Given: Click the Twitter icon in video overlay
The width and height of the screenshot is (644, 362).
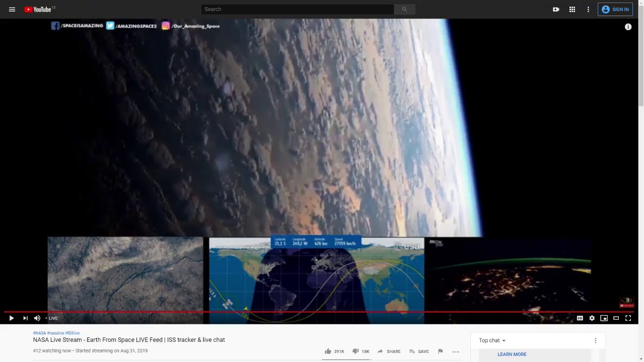Looking at the screenshot, I should point(110,26).
